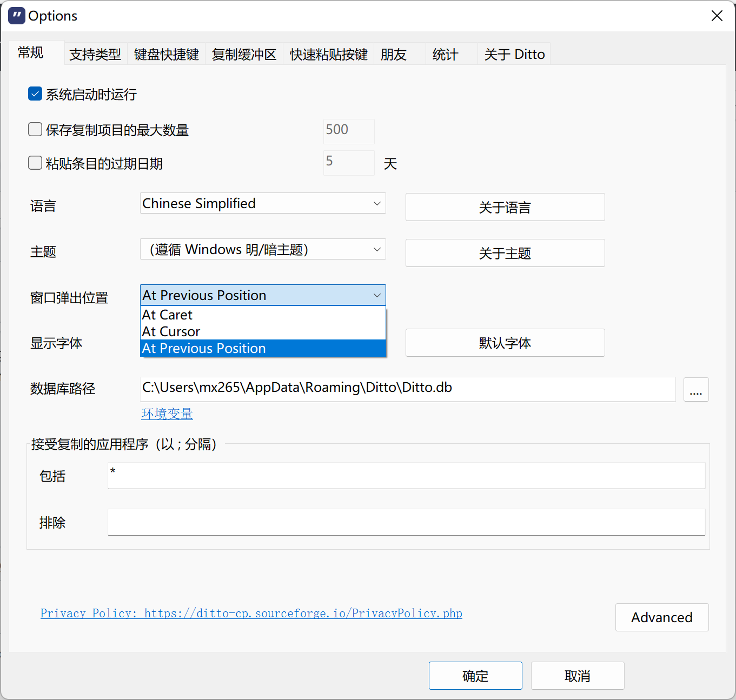The height and width of the screenshot is (700, 736).
Task: Choose At Caret in popup position list
Action: pyautogui.click(x=263, y=315)
